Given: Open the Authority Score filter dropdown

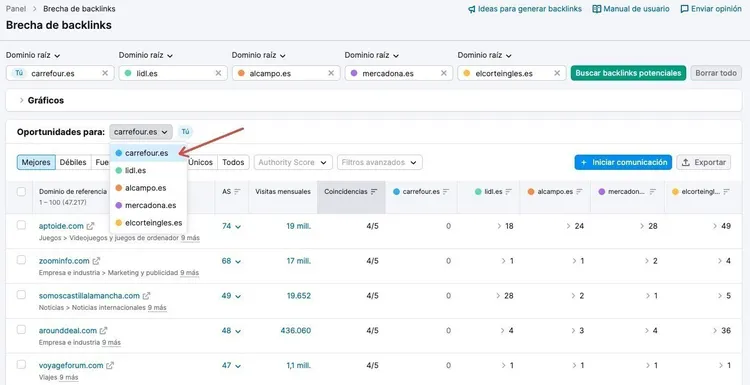Looking at the screenshot, I should [293, 163].
